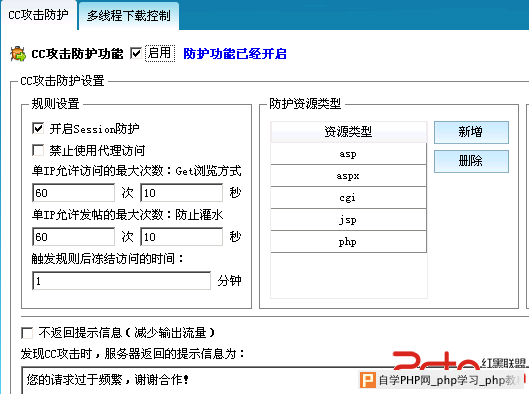
Task: Click the 删除 button
Action: (471, 161)
